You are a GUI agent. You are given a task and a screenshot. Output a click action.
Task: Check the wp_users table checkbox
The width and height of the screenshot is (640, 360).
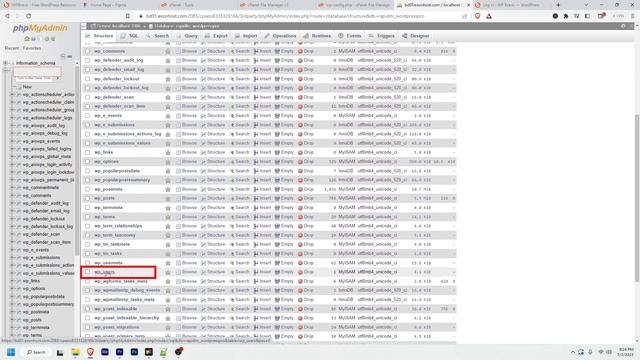(x=87, y=272)
